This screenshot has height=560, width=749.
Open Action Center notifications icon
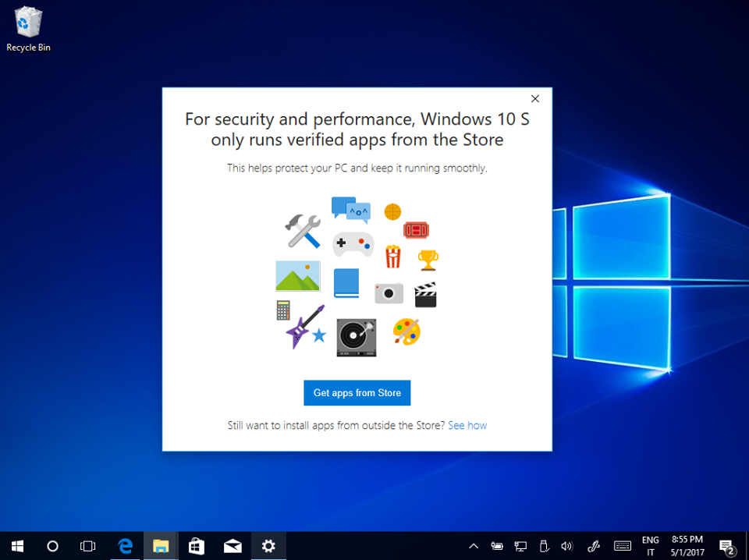point(726,547)
